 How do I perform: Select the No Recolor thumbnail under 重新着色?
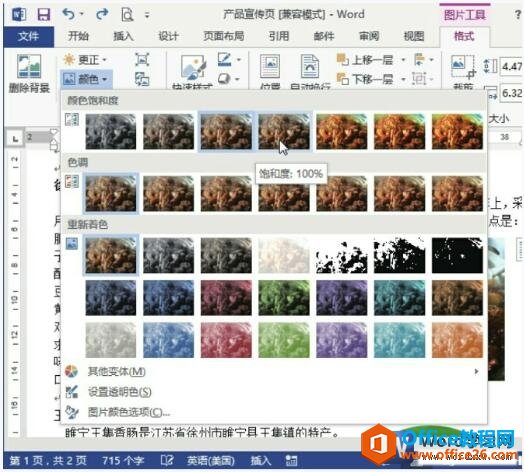(111, 255)
